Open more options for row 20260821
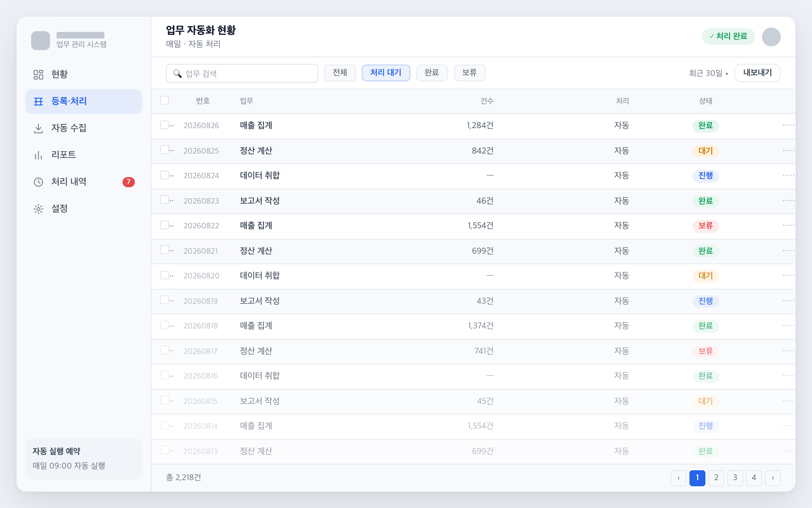Viewport: 812px width, 508px height. pyautogui.click(x=788, y=251)
